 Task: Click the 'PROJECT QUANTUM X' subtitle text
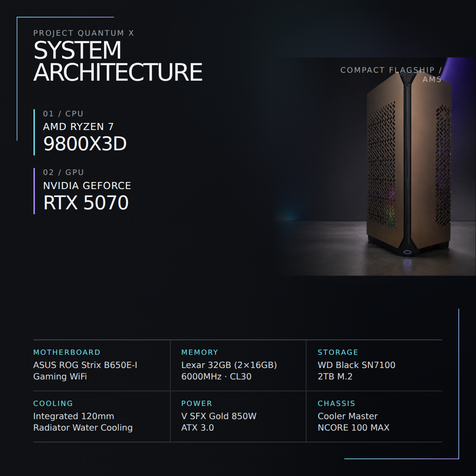pyautogui.click(x=83, y=33)
